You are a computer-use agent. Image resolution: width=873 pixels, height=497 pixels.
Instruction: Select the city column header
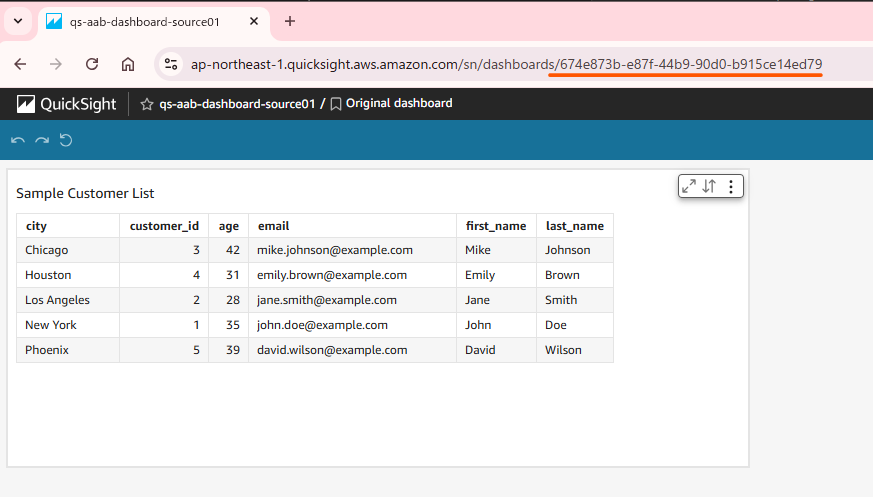pos(68,225)
